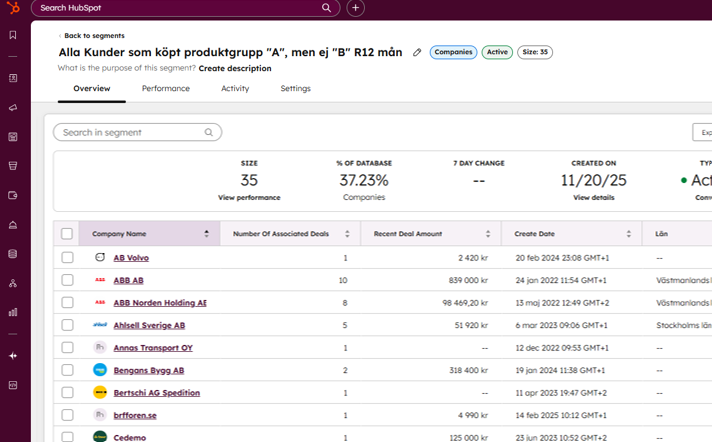The height and width of the screenshot is (442, 712).
Task: Click the Bengans Bygg AB logo icon
Action: click(x=100, y=370)
